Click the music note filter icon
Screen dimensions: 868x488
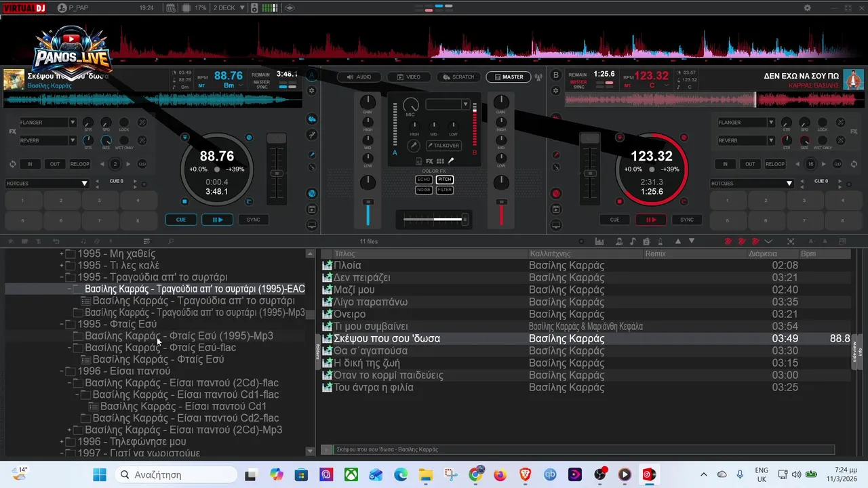point(633,241)
